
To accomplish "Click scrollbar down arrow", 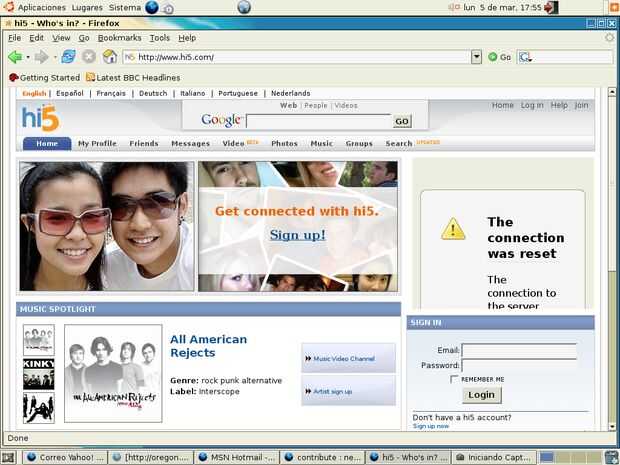I will pos(612,427).
